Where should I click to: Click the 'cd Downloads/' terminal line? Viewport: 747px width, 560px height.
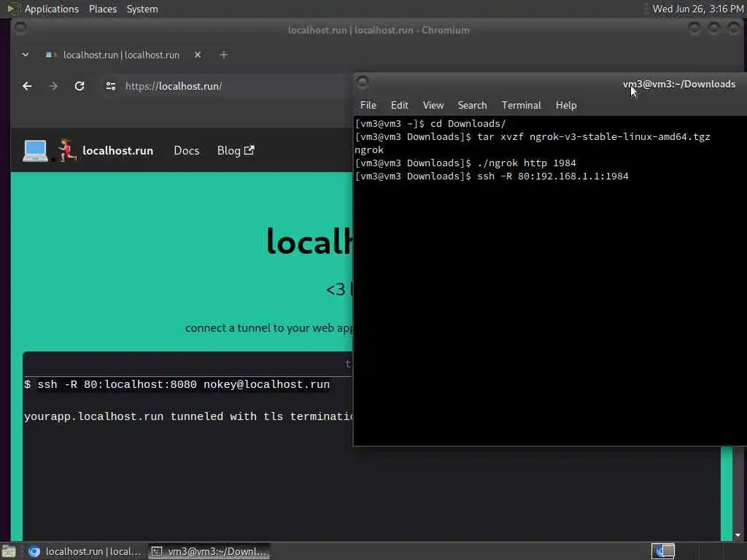click(x=468, y=124)
